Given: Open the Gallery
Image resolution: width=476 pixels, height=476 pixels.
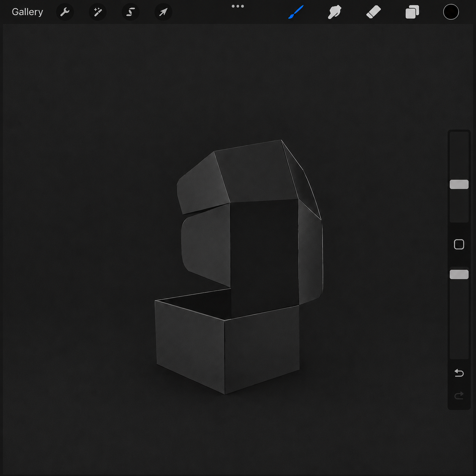Looking at the screenshot, I should (x=27, y=12).
